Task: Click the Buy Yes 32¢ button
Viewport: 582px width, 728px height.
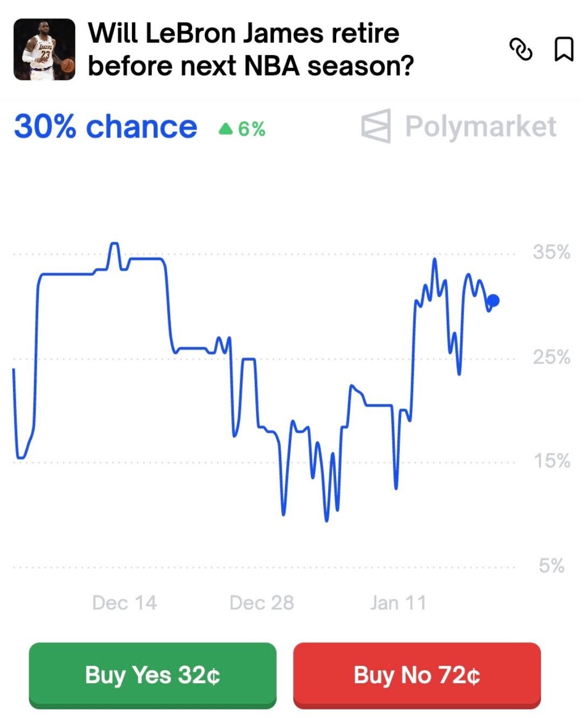Action: point(153,675)
